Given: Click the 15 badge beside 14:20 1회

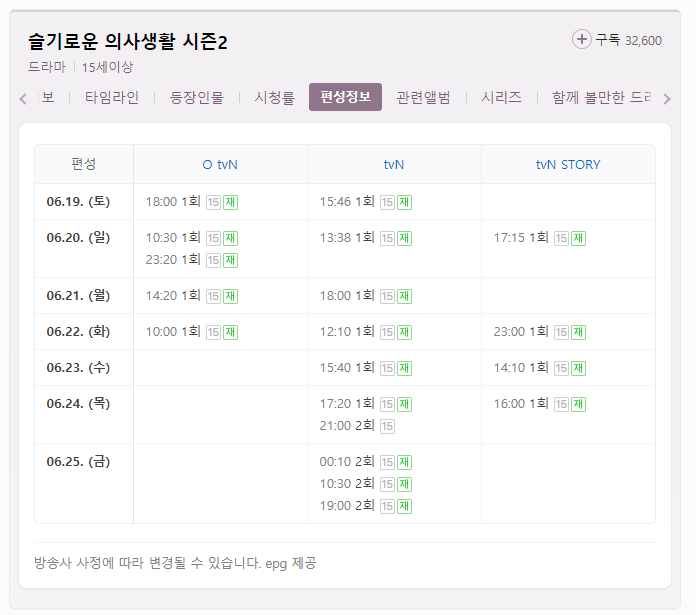Looking at the screenshot, I should (213, 296).
